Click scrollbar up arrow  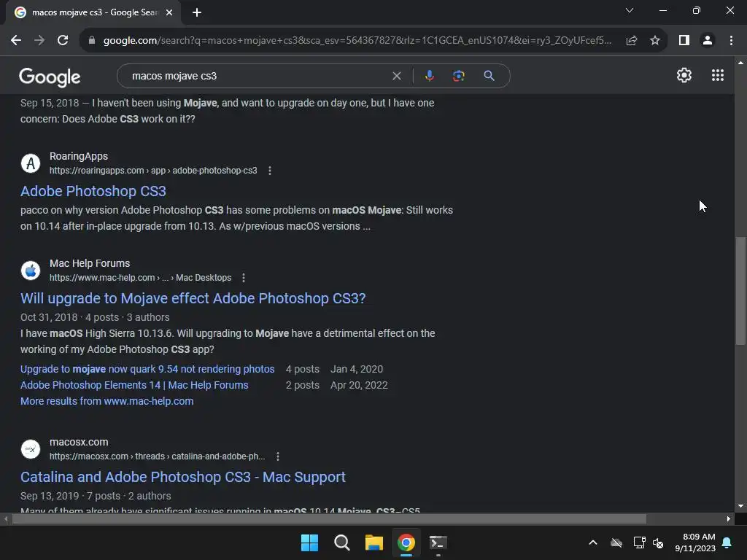[x=740, y=63]
